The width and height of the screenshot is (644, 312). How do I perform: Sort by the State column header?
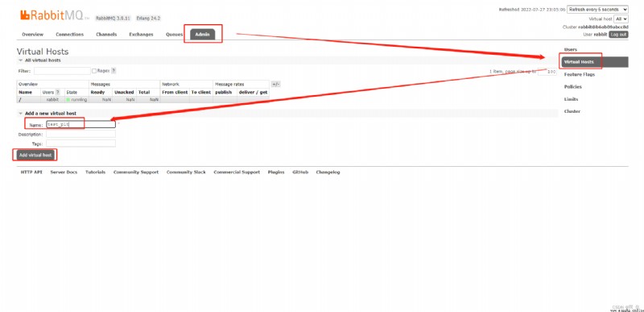tap(72, 93)
